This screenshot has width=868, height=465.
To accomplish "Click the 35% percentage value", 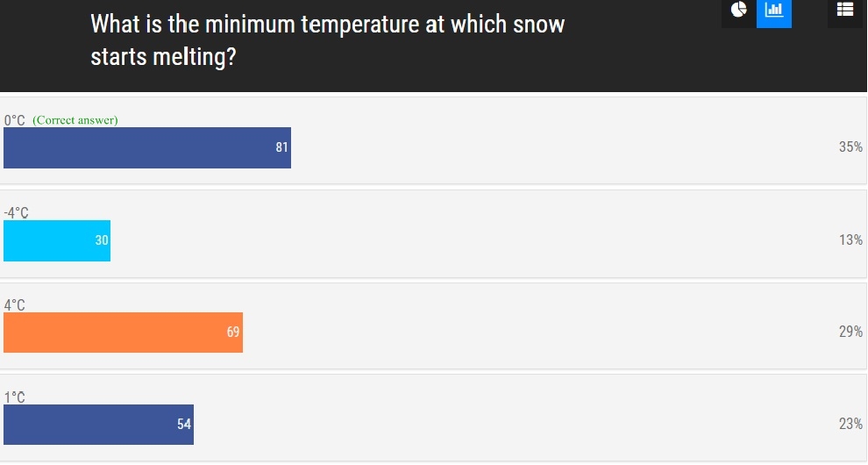I will click(850, 147).
